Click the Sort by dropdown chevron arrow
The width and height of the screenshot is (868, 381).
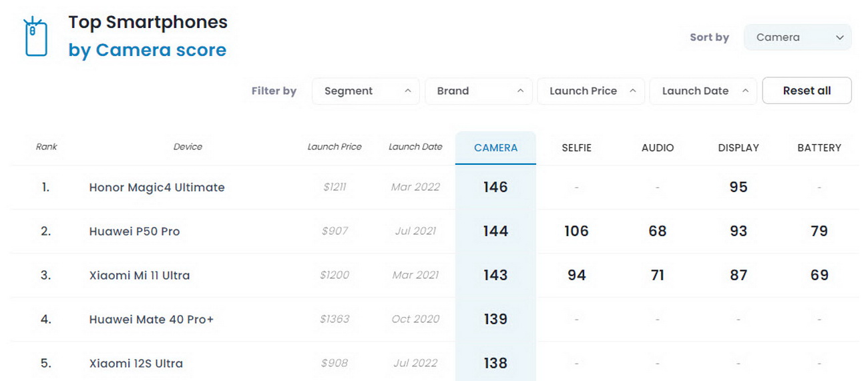pos(840,37)
